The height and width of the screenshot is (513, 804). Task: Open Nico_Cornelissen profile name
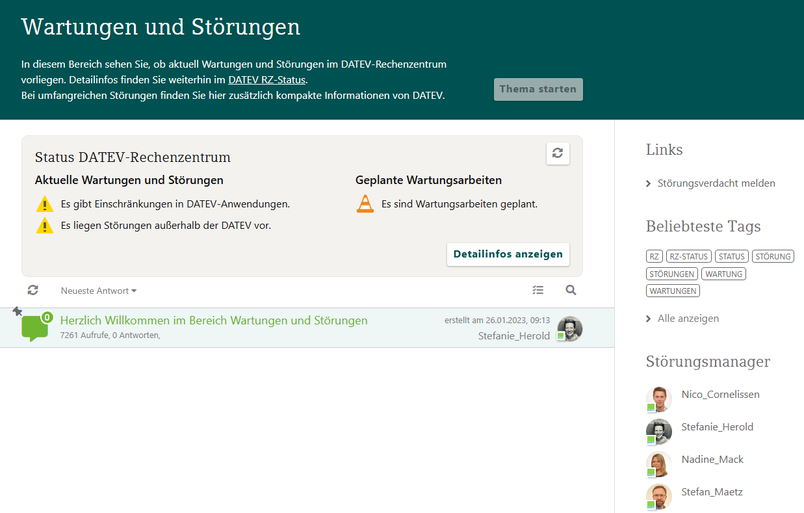coord(720,394)
